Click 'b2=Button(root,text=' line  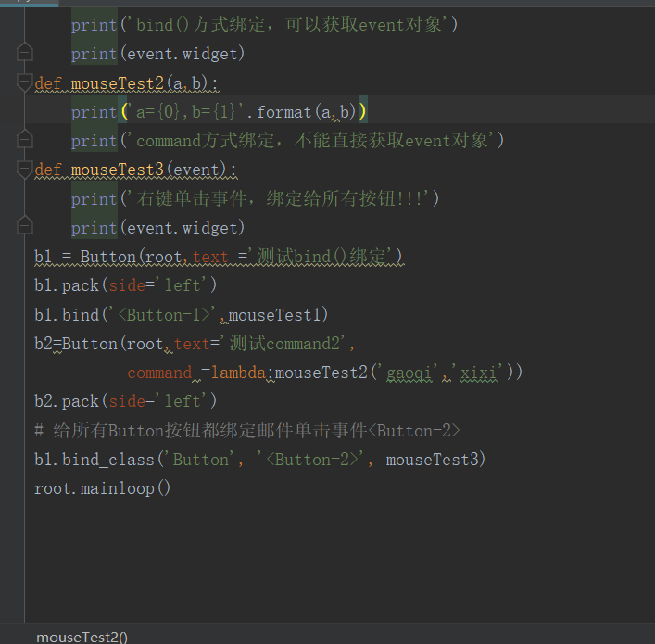click(195, 344)
